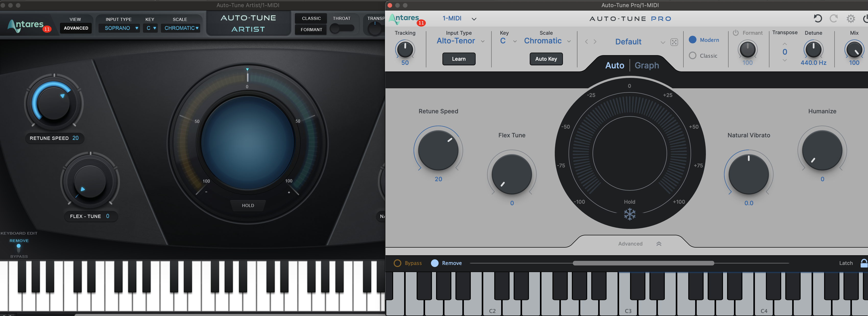868x316 pixels.
Task: Open Auto-Tune Pro settings gear
Action: pos(851,19)
